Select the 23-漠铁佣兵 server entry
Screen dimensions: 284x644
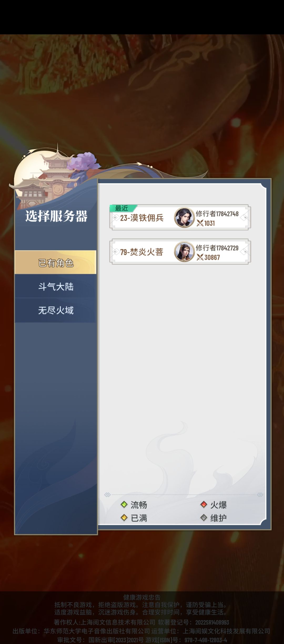[x=180, y=217]
